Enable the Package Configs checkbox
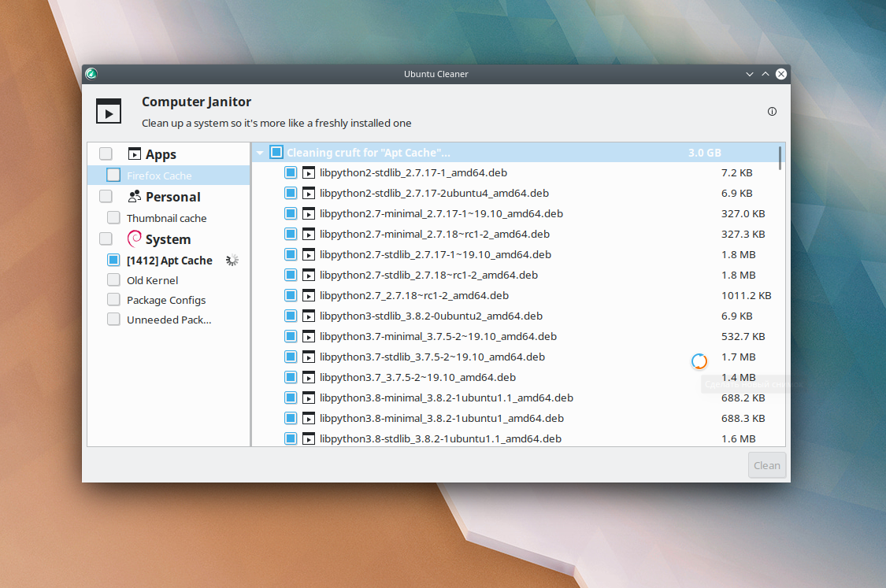This screenshot has height=588, width=886. pyautogui.click(x=113, y=299)
